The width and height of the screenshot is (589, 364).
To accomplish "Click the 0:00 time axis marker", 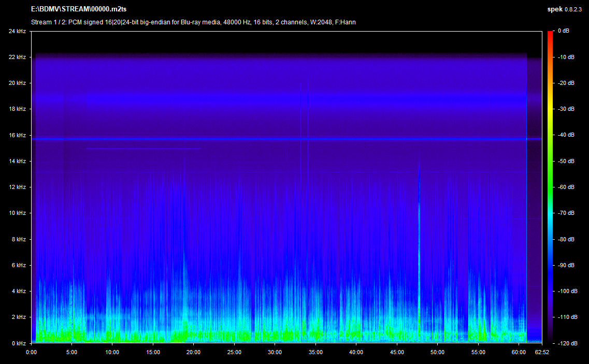I will [x=31, y=352].
